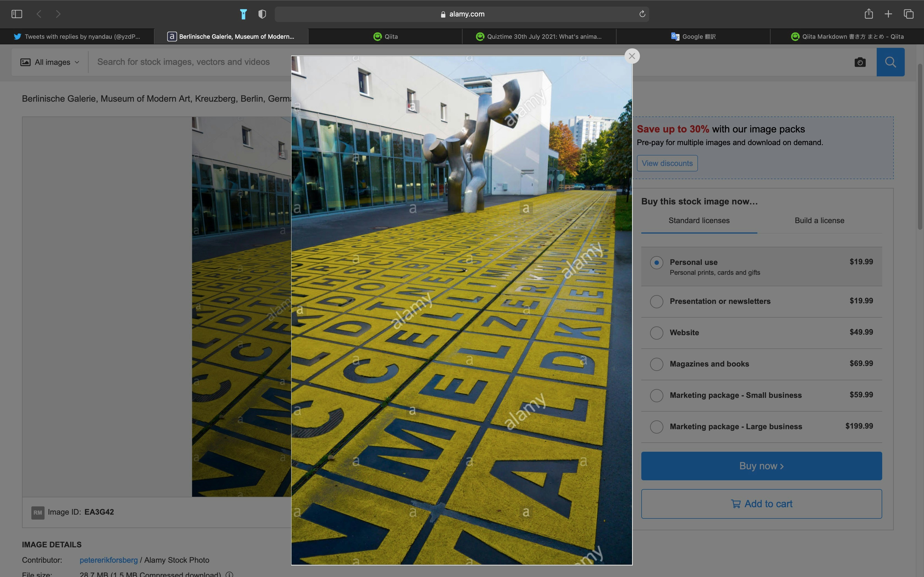Click the search by image camera icon
This screenshot has height=577, width=924.
coord(860,62)
